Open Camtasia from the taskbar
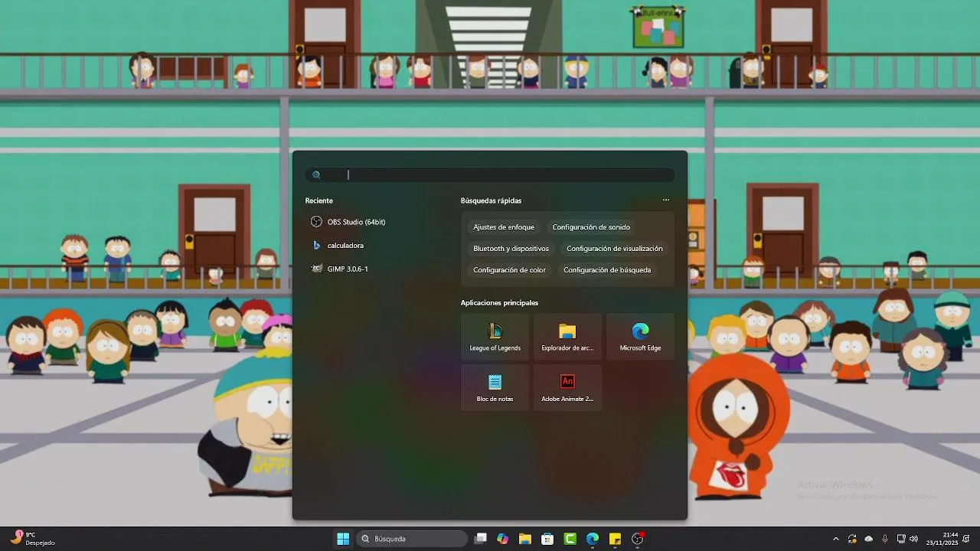 570,539
